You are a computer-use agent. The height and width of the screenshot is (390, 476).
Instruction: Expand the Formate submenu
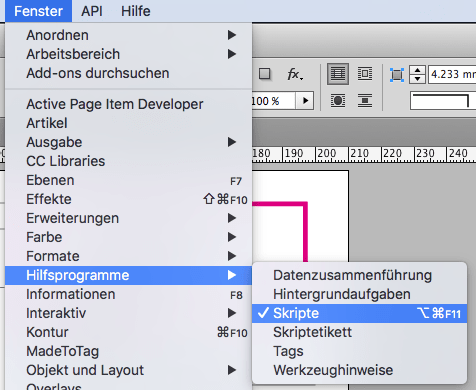click(x=129, y=256)
